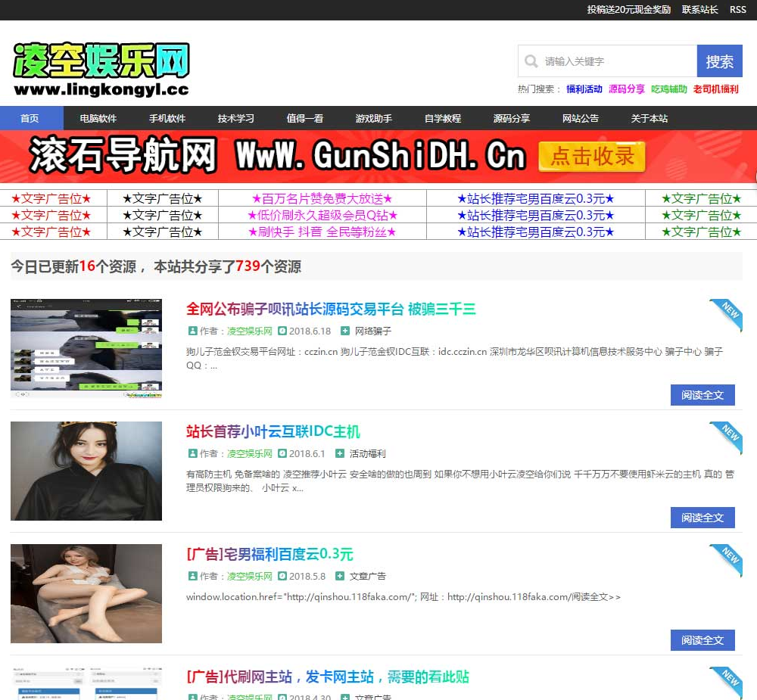Open 源码分享 in the nav bar
Image resolution: width=757 pixels, height=700 pixels.
[x=512, y=118]
